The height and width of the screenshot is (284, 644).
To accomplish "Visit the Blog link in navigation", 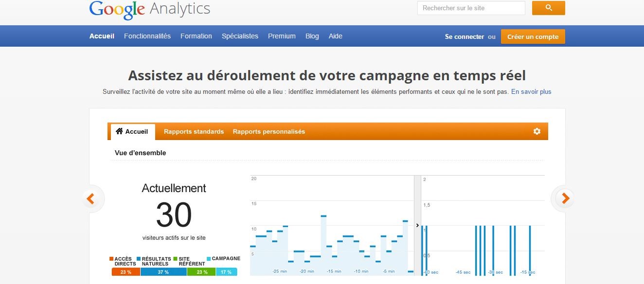I will (312, 36).
